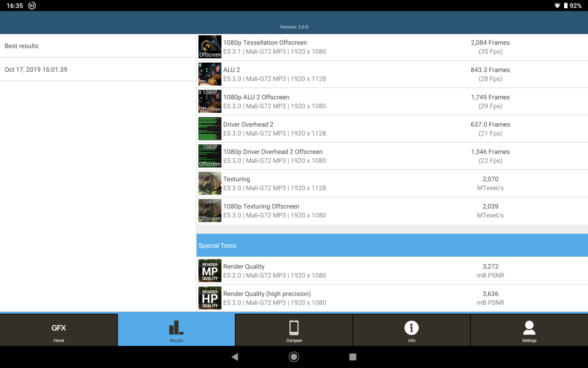Tap the 16:35 status bar clock

[x=15, y=6]
